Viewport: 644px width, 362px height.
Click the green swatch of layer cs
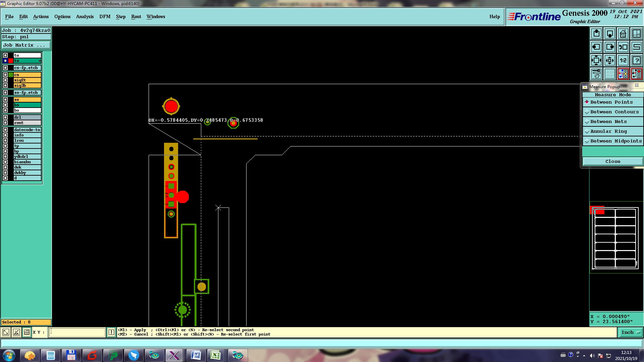coord(11,75)
